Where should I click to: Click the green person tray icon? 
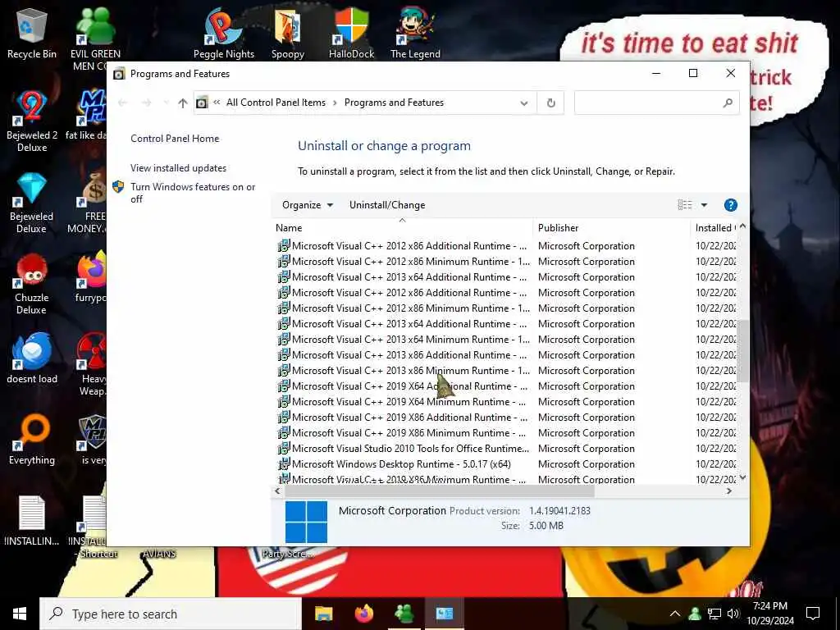[x=695, y=614]
